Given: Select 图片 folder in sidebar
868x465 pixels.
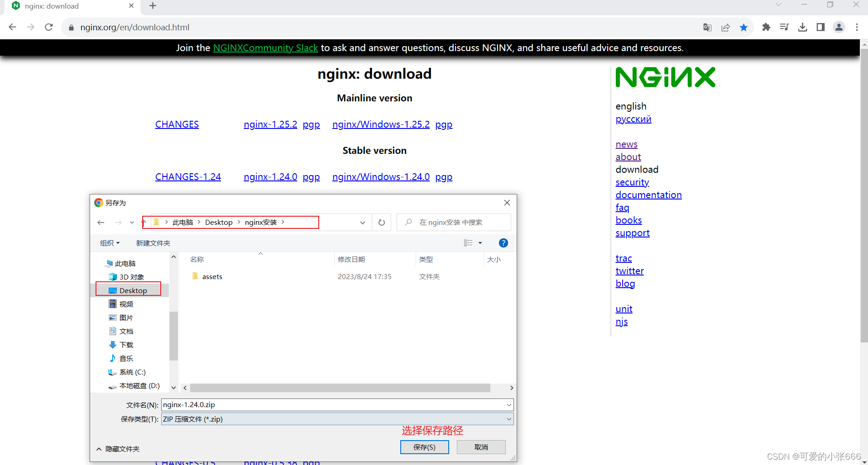Looking at the screenshot, I should click(126, 318).
